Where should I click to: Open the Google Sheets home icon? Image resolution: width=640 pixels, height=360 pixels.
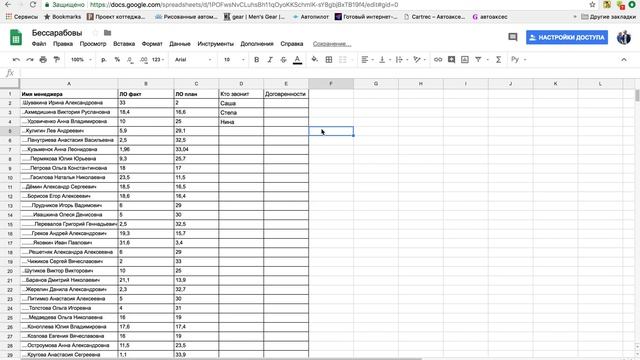pos(16,38)
